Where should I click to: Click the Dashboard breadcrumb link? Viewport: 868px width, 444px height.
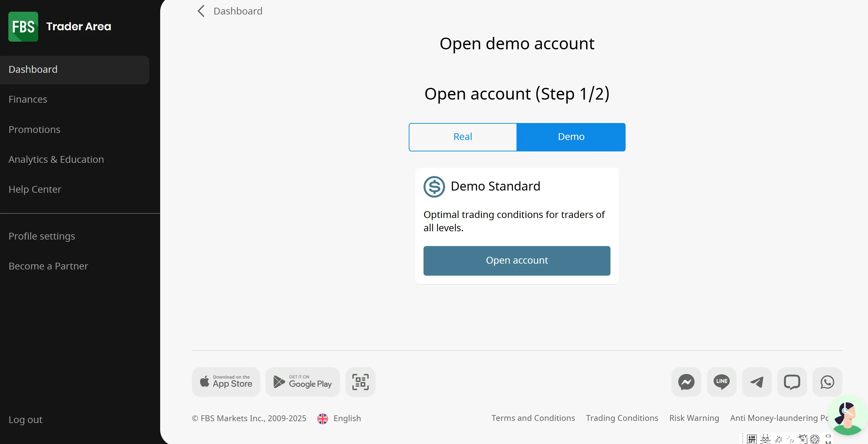(238, 11)
